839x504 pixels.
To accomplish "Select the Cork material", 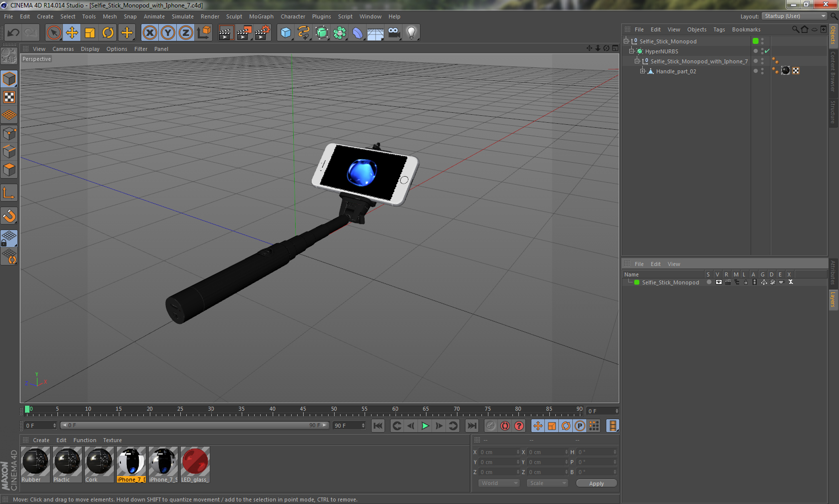I will pos(99,465).
